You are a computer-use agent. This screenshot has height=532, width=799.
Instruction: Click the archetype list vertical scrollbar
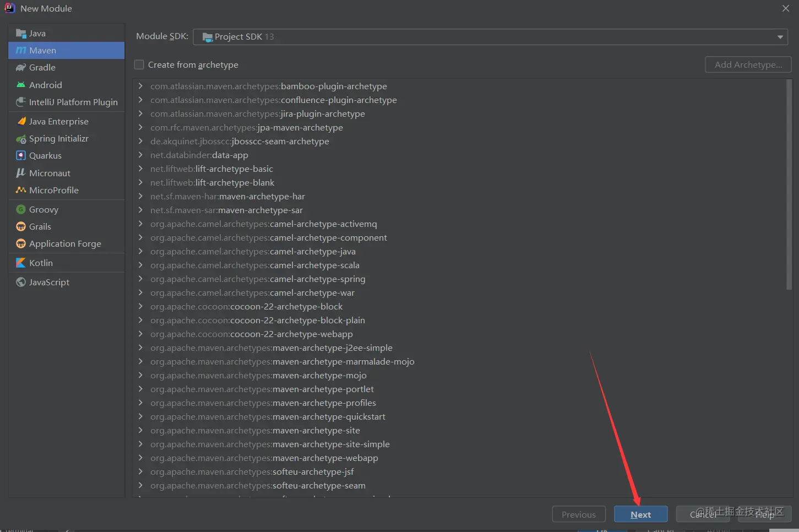[789, 184]
